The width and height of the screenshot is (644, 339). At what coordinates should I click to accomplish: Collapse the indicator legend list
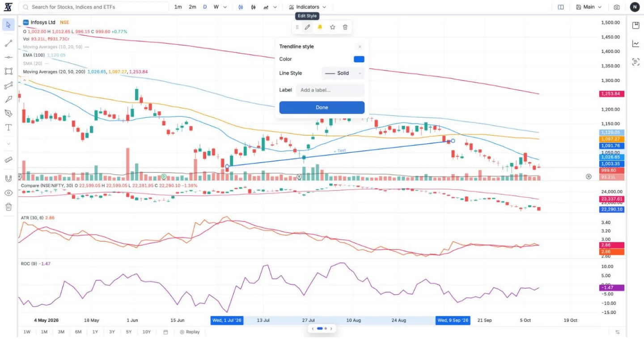click(x=25, y=80)
